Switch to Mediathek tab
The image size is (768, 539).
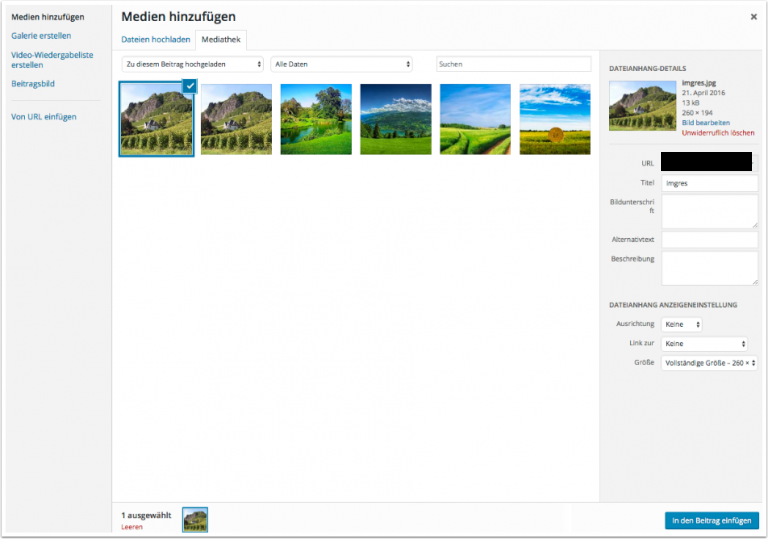[x=221, y=40]
